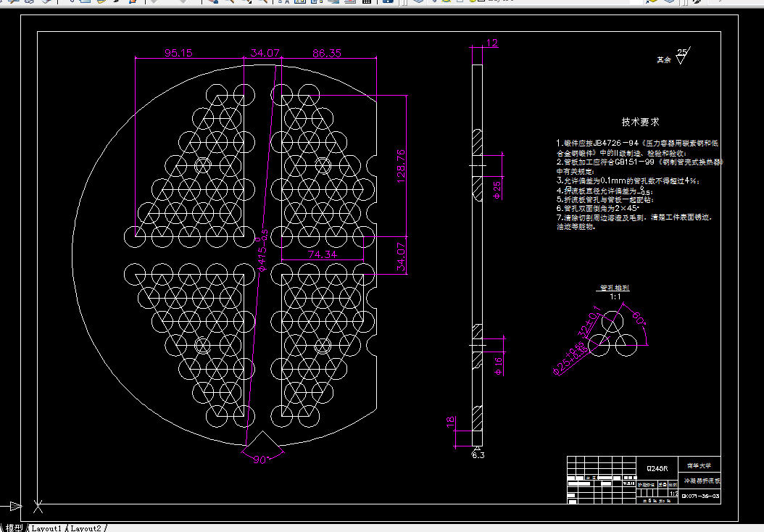Select the φ25 dimension on section view

(x=497, y=189)
